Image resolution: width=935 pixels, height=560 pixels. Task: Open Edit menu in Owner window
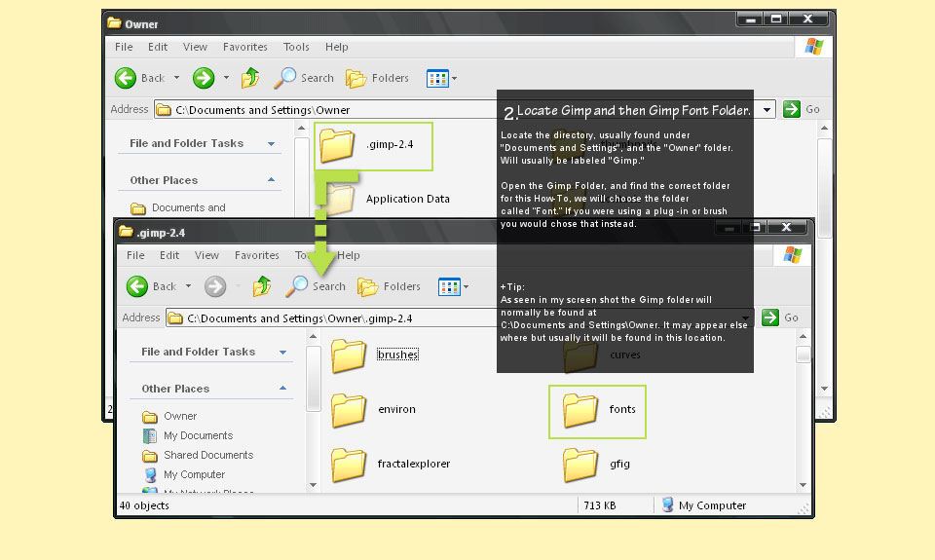[158, 47]
